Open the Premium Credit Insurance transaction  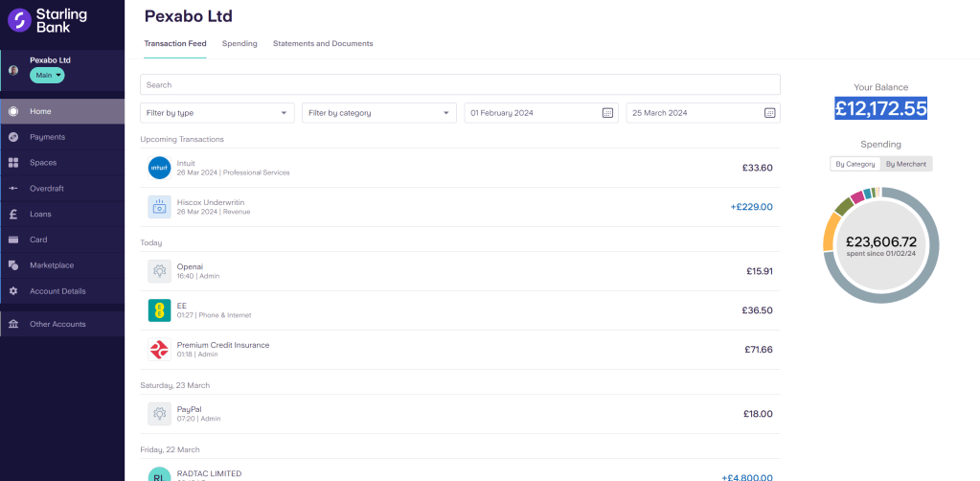tap(460, 350)
